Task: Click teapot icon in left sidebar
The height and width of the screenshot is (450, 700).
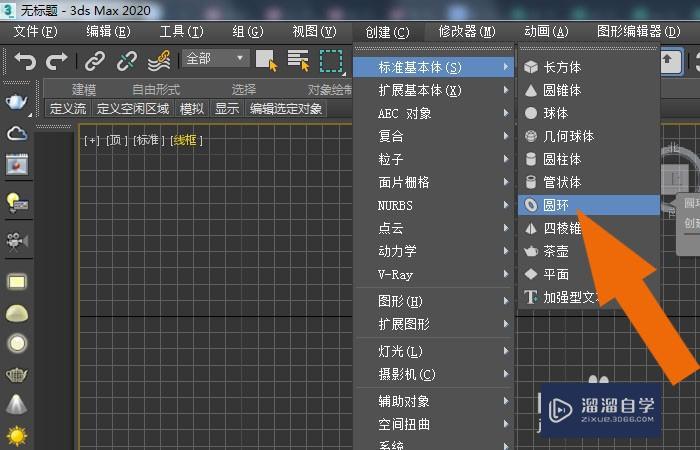Action: 17,102
